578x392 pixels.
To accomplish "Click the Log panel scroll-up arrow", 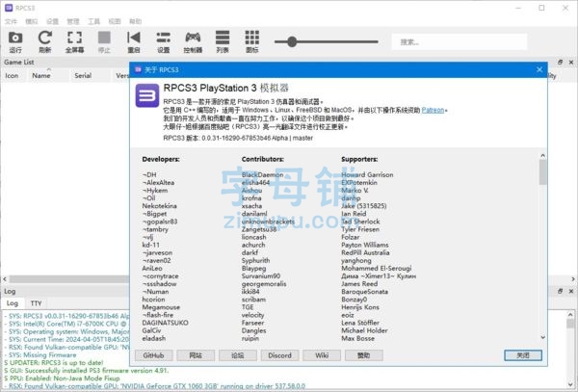I will click(x=570, y=315).
